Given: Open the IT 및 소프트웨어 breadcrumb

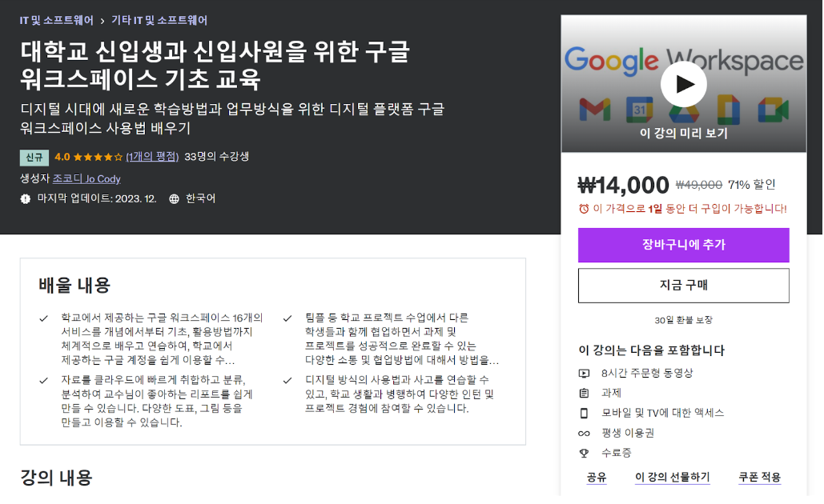Looking at the screenshot, I should [x=56, y=21].
